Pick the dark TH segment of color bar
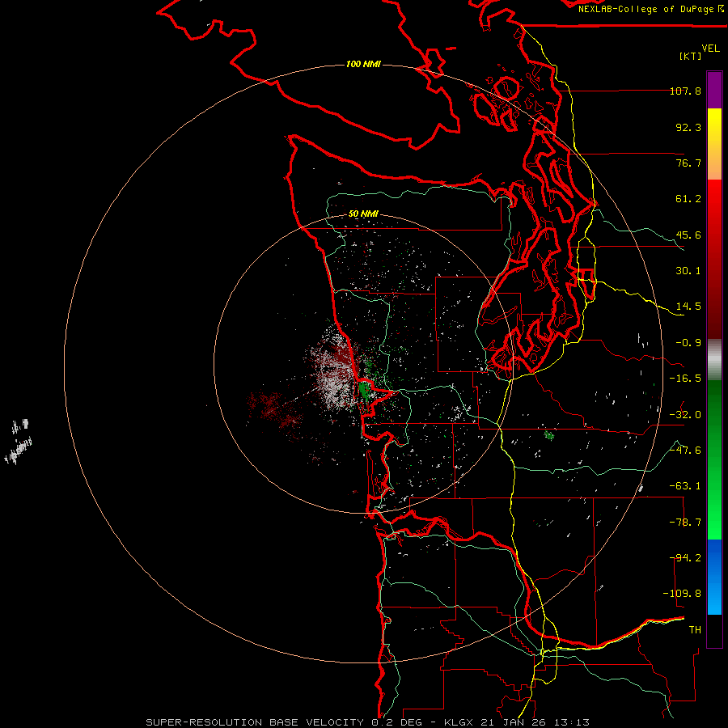This screenshot has width=728, height=728. 714,630
